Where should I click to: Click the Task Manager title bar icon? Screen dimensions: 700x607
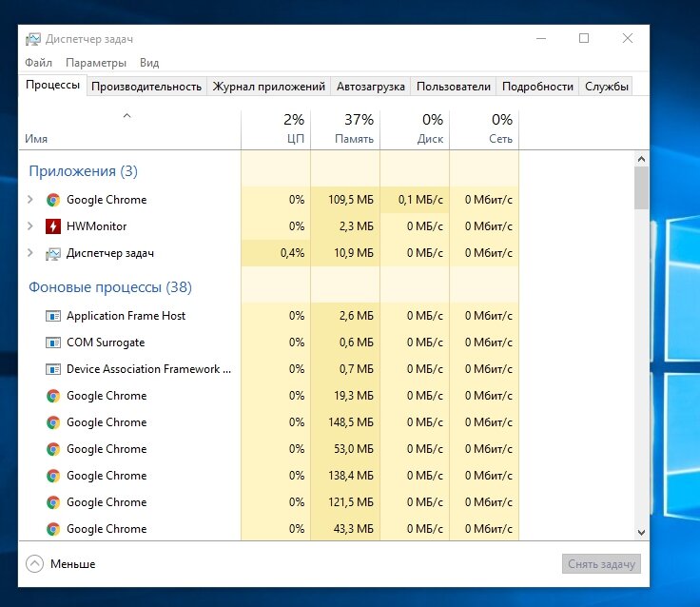[x=33, y=39]
